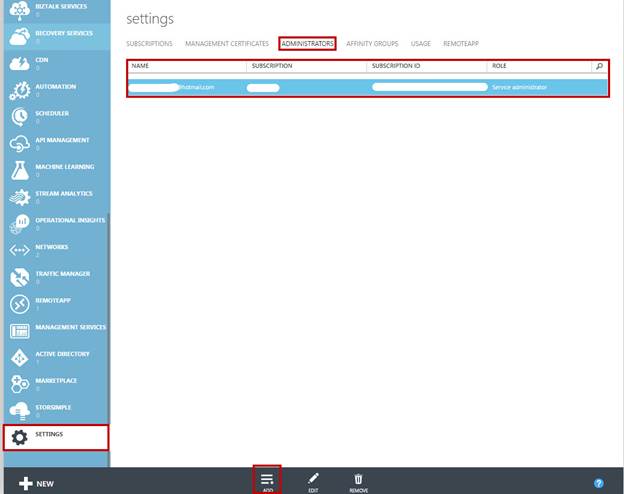This screenshot has width=624, height=494.
Task: Switch to Management Certificates tab
Action: [227, 43]
